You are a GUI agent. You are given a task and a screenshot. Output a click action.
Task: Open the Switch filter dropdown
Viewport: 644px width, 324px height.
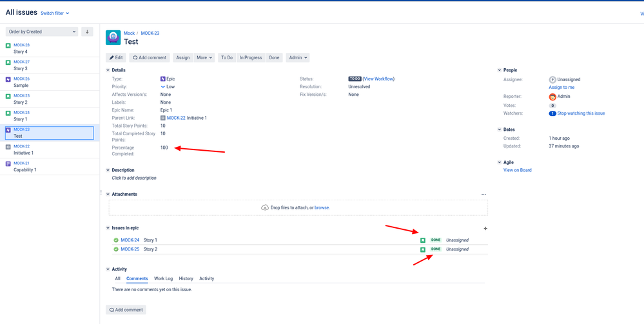coord(55,13)
